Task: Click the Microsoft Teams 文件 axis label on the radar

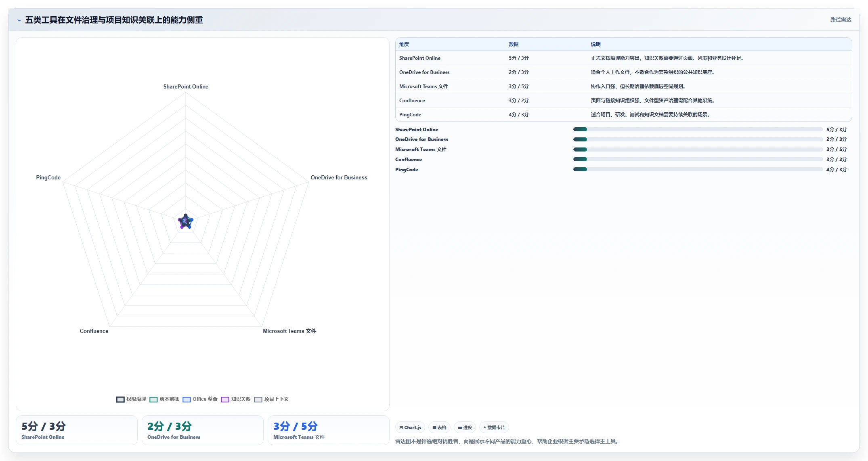Action: pos(289,331)
